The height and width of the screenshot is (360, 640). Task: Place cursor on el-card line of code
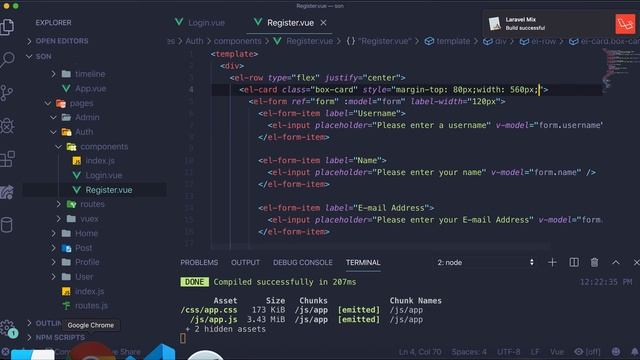pyautogui.click(x=394, y=90)
